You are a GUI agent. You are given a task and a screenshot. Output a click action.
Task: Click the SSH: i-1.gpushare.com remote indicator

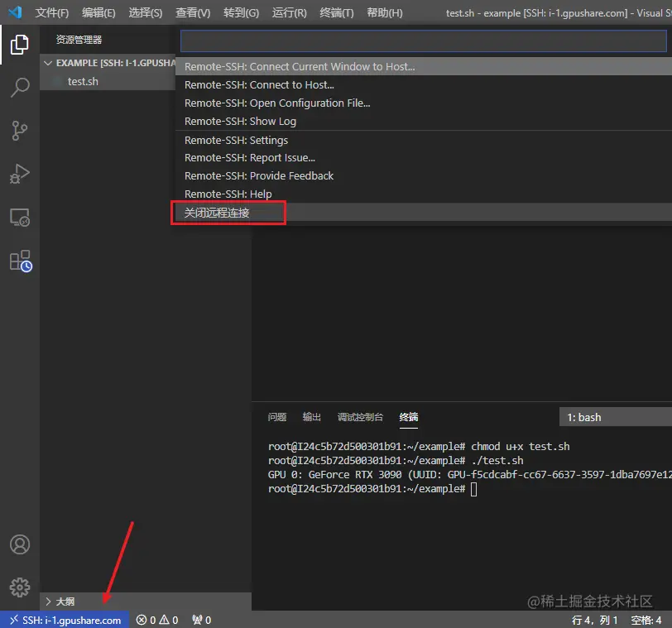coord(65,620)
